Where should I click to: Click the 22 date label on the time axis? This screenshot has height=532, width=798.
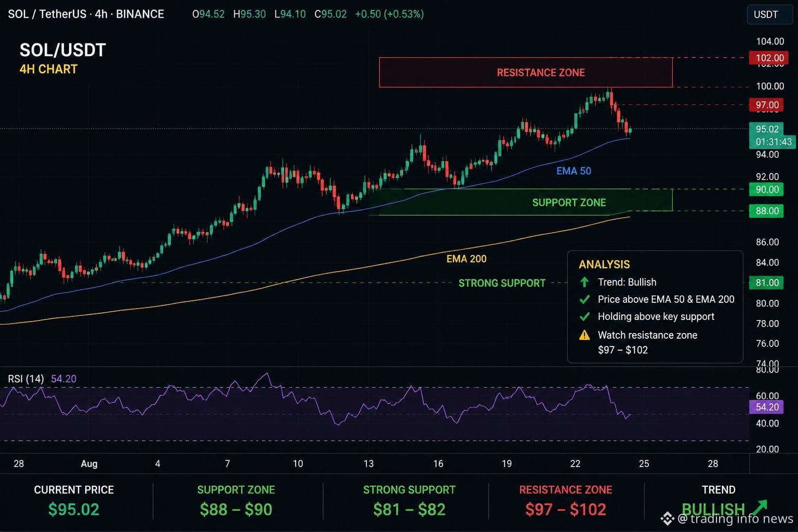[x=575, y=463]
